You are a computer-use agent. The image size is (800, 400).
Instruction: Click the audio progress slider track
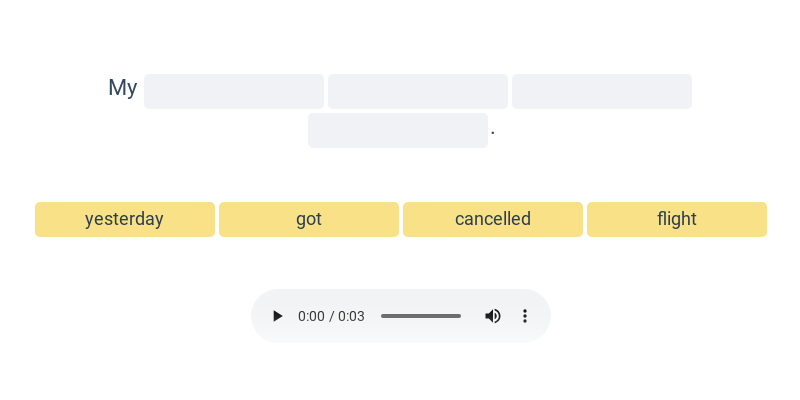(421, 316)
